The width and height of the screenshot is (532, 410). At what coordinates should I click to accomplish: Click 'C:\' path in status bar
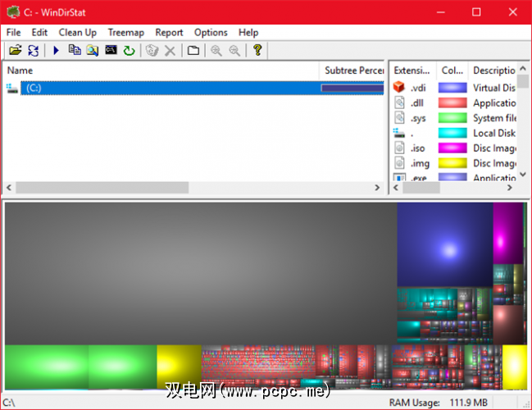(x=9, y=403)
